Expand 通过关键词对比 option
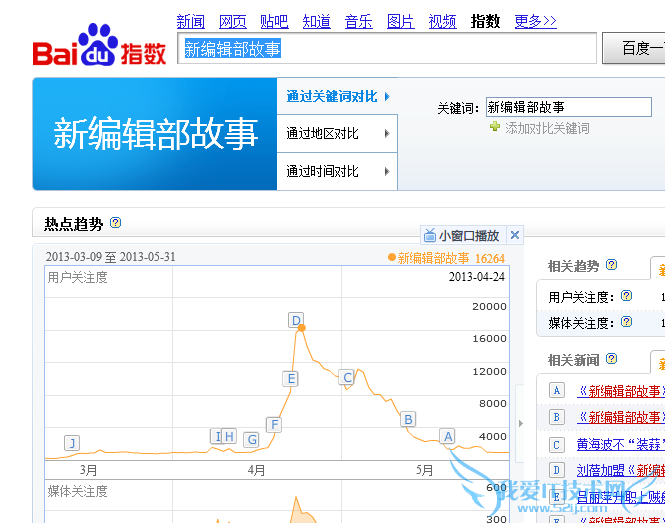 tap(337, 97)
